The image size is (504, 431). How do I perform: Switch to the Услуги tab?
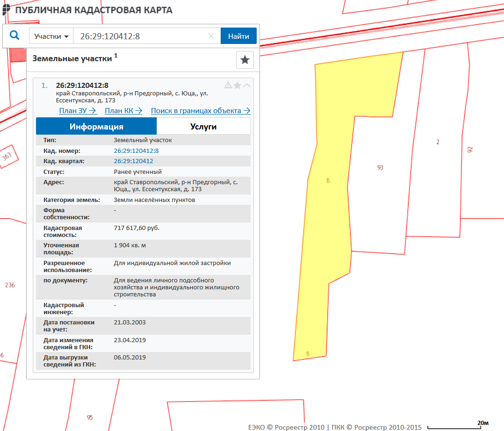(x=203, y=126)
